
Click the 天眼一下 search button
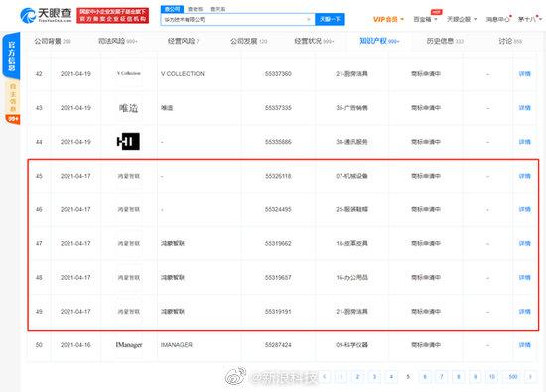(x=330, y=19)
